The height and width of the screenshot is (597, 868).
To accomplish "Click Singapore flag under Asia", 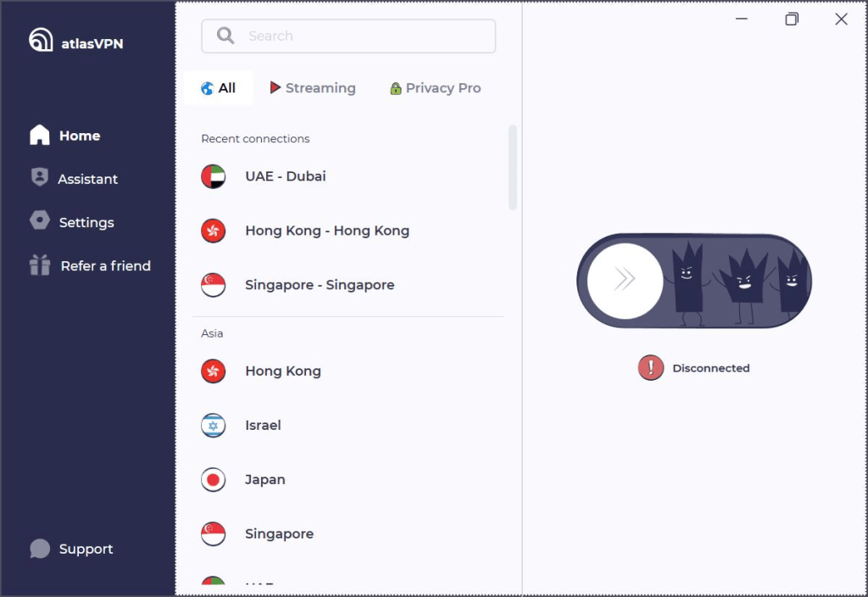I will coord(213,534).
